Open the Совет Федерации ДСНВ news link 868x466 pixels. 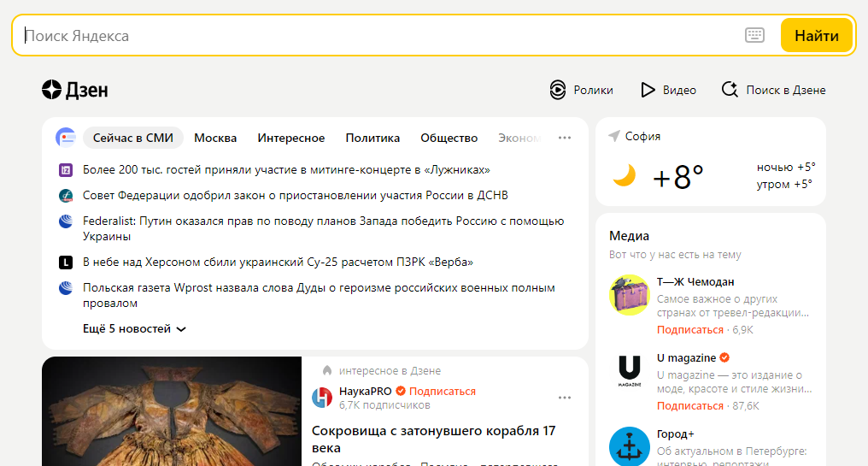pos(296,195)
